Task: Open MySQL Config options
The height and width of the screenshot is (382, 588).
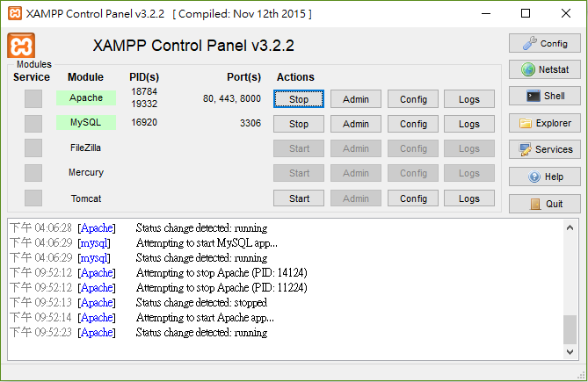Action: [x=413, y=124]
